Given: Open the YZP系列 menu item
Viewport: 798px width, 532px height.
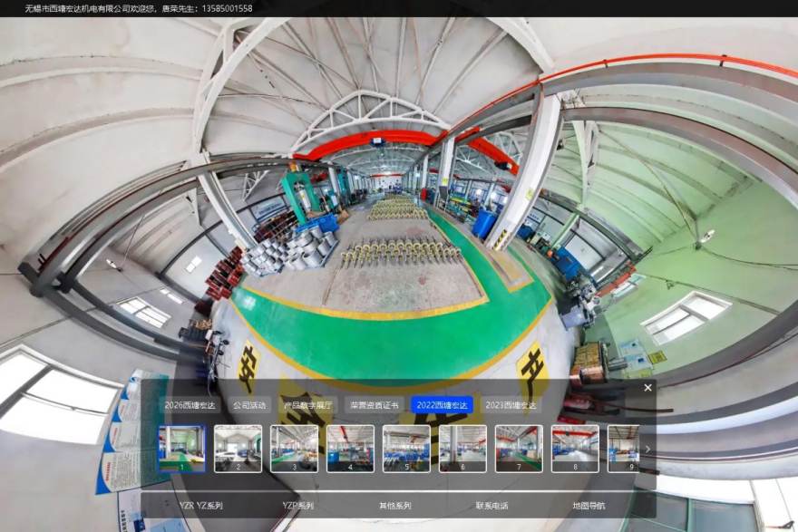Looking at the screenshot, I should click(x=297, y=506).
